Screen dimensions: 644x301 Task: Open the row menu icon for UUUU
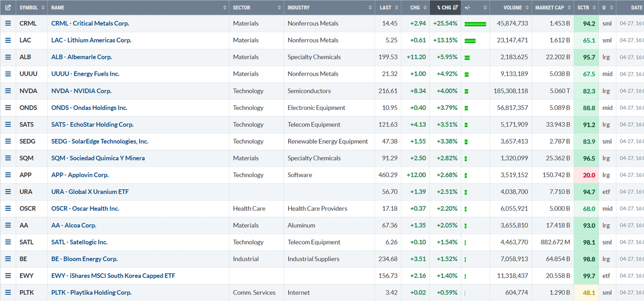[x=8, y=74]
